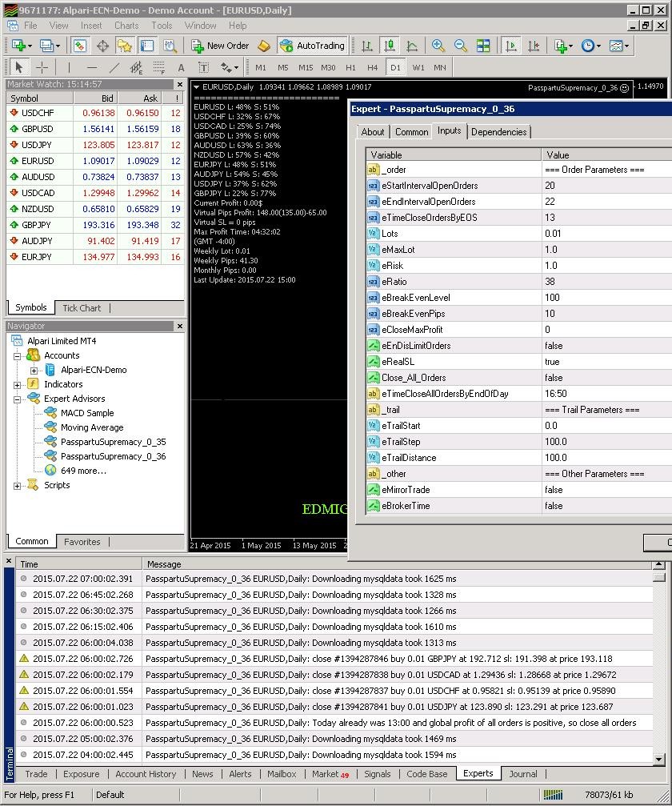Viewport: 672px width, 806px height.
Task: Select the text label 'T' tool
Action: [203, 67]
